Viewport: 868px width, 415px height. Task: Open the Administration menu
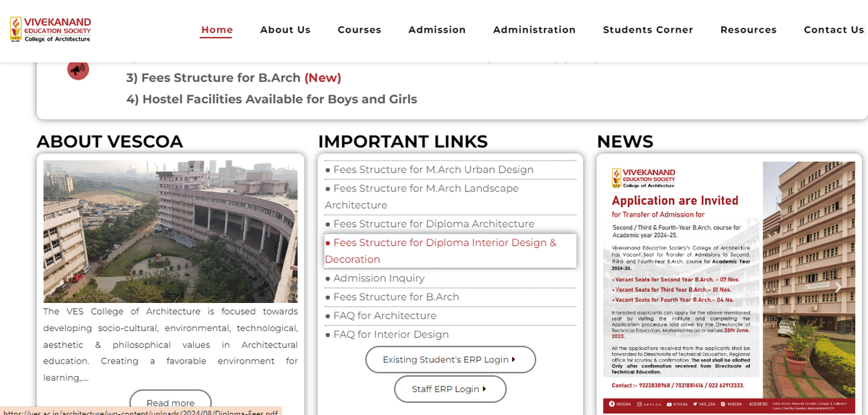click(535, 30)
